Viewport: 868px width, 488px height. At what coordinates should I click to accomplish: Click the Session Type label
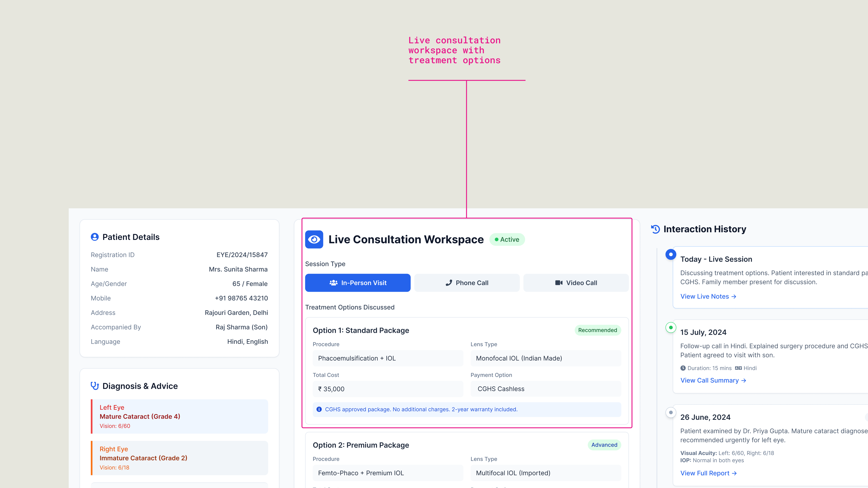pyautogui.click(x=325, y=264)
